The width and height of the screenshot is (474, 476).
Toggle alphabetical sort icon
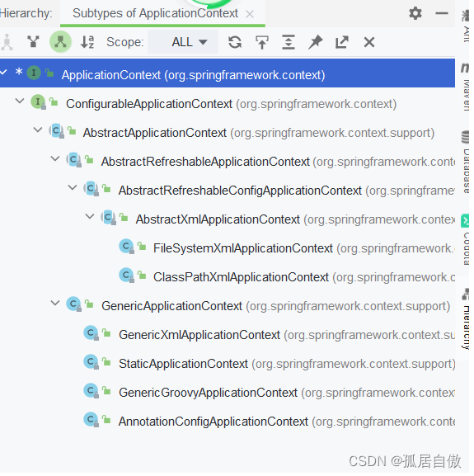click(87, 42)
